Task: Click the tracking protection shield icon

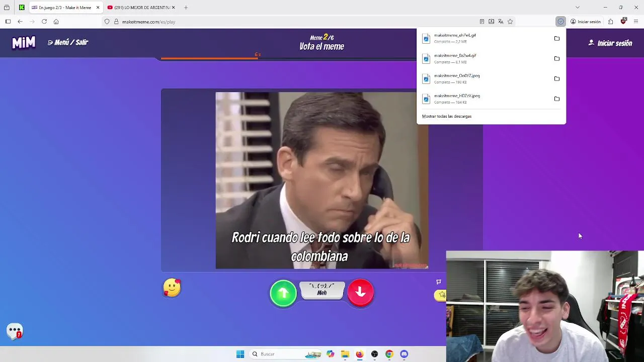Action: click(x=107, y=22)
